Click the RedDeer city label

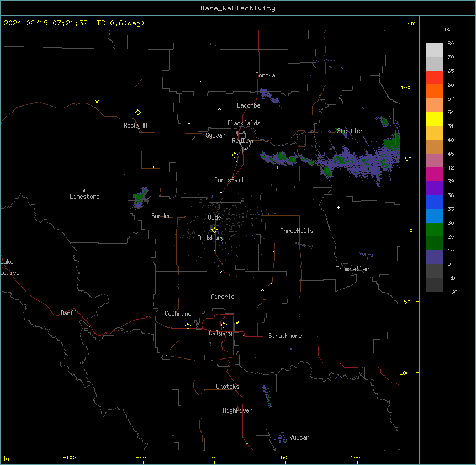point(243,141)
